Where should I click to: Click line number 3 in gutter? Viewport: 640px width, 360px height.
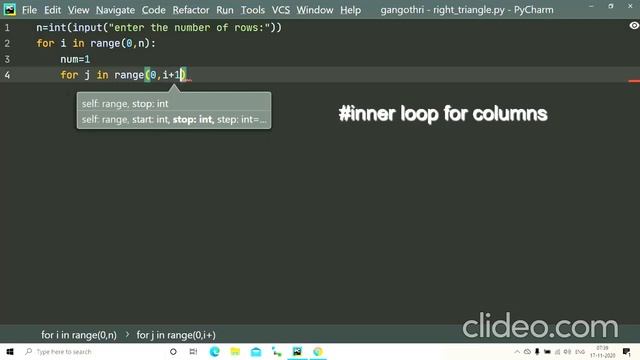[7, 59]
